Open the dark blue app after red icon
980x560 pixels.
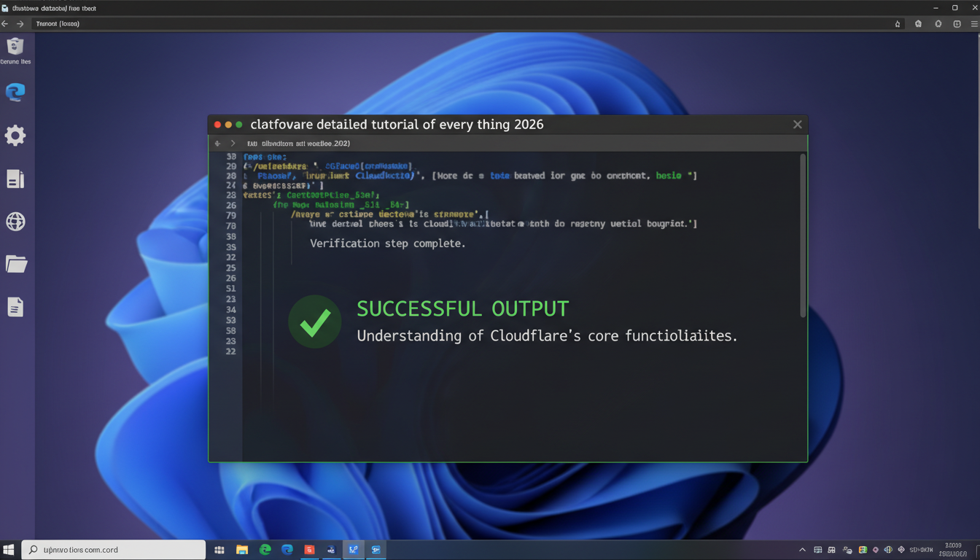click(x=331, y=550)
